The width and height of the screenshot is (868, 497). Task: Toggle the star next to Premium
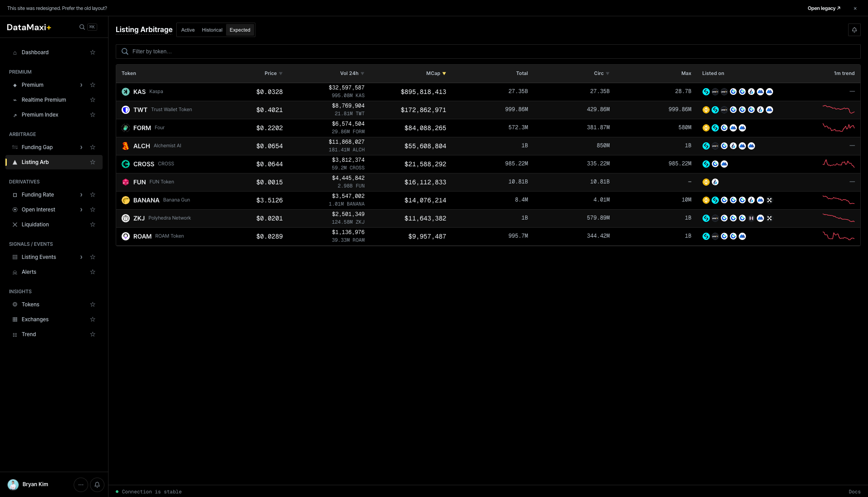[93, 85]
